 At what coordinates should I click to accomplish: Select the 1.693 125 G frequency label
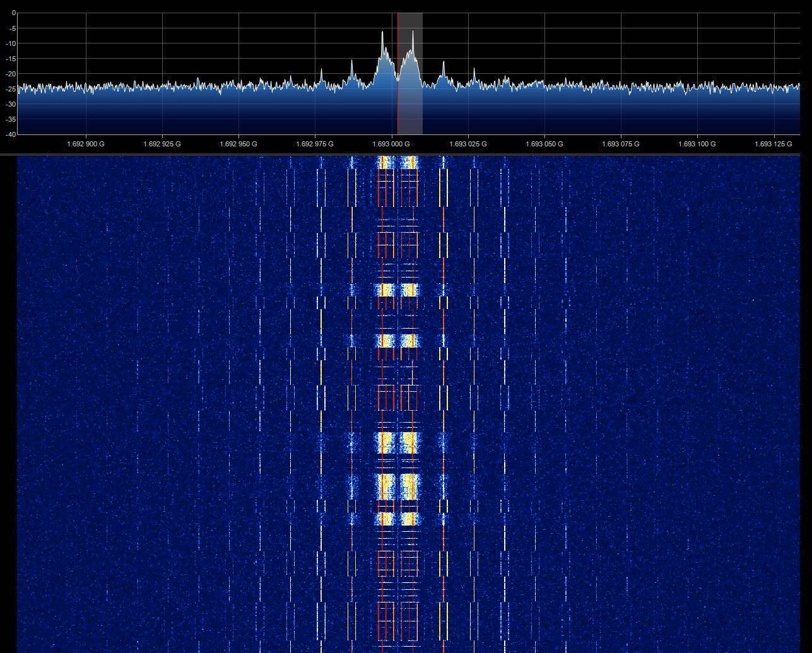(x=773, y=144)
